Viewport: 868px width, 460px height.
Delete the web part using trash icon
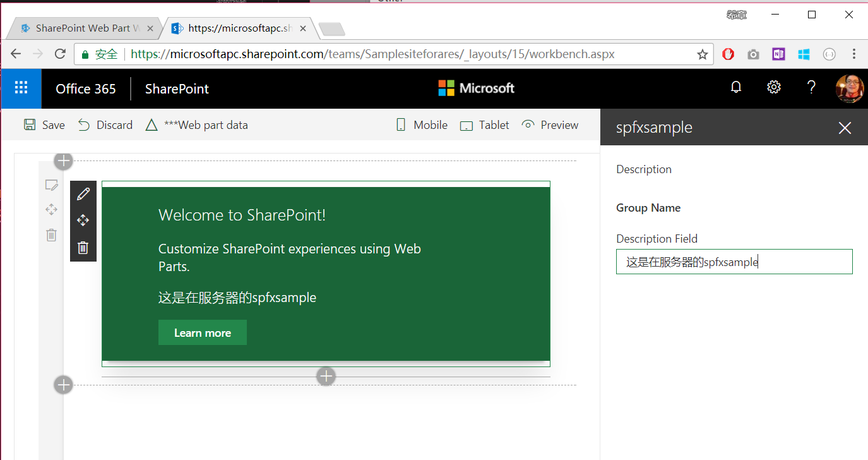[83, 247]
